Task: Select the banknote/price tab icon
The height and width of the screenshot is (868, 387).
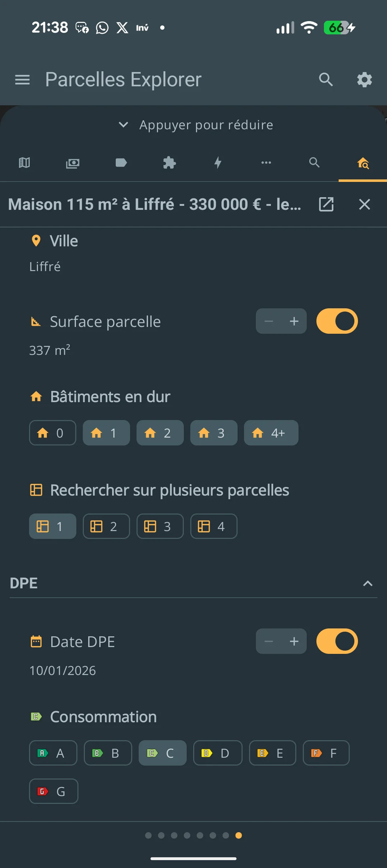Action: click(73, 163)
